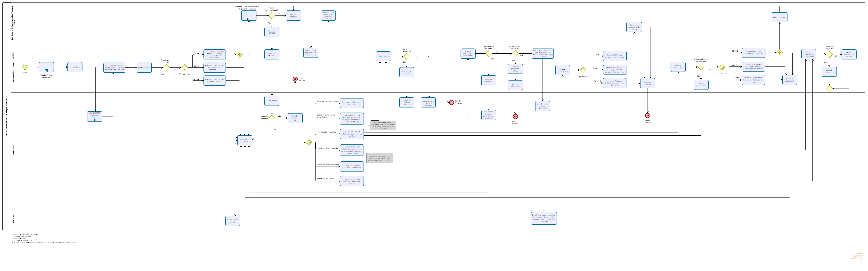
Task: Select the Inserir alteração no GPESQ task
Action: (x=849, y=54)
